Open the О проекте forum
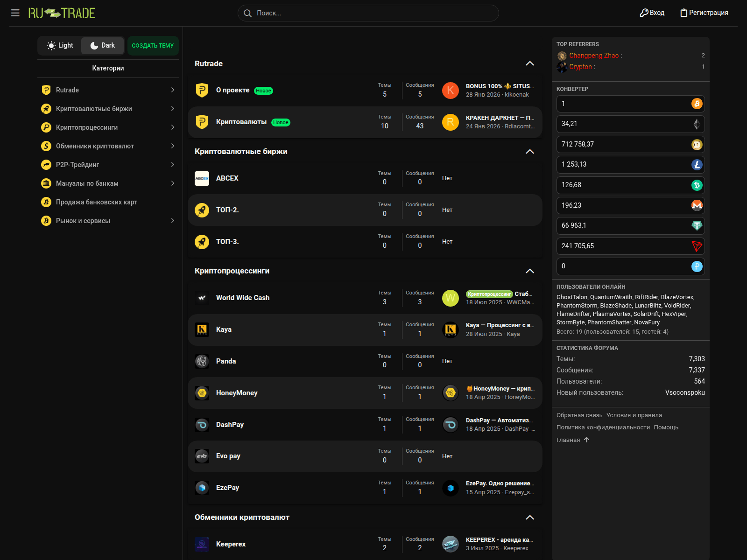The height and width of the screenshot is (560, 747). point(233,90)
